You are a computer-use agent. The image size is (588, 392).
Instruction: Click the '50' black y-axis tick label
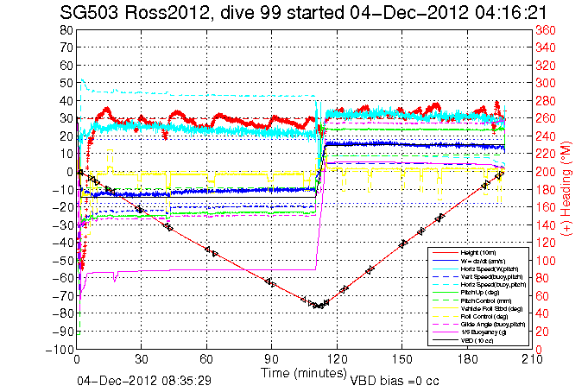point(66,83)
